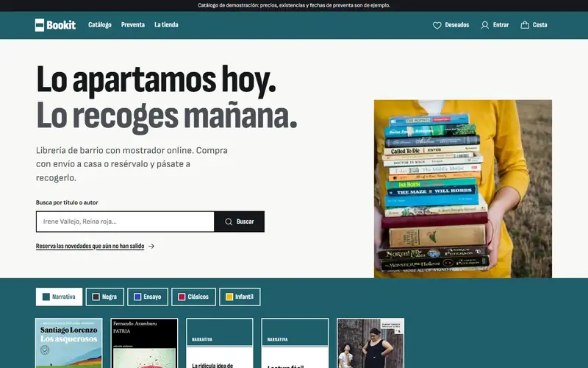Open the Cesta cart
Image resolution: width=588 pixels, height=368 pixels.
coord(534,25)
